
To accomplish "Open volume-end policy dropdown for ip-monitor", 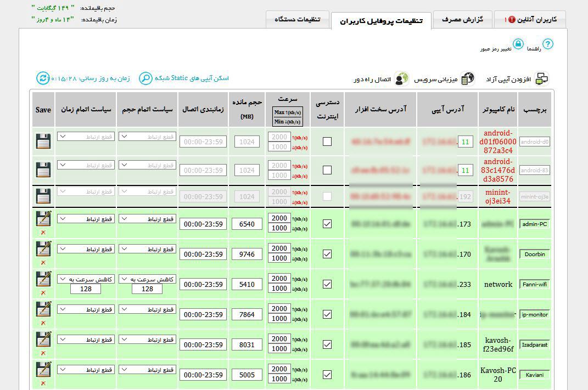I will coord(147,309).
